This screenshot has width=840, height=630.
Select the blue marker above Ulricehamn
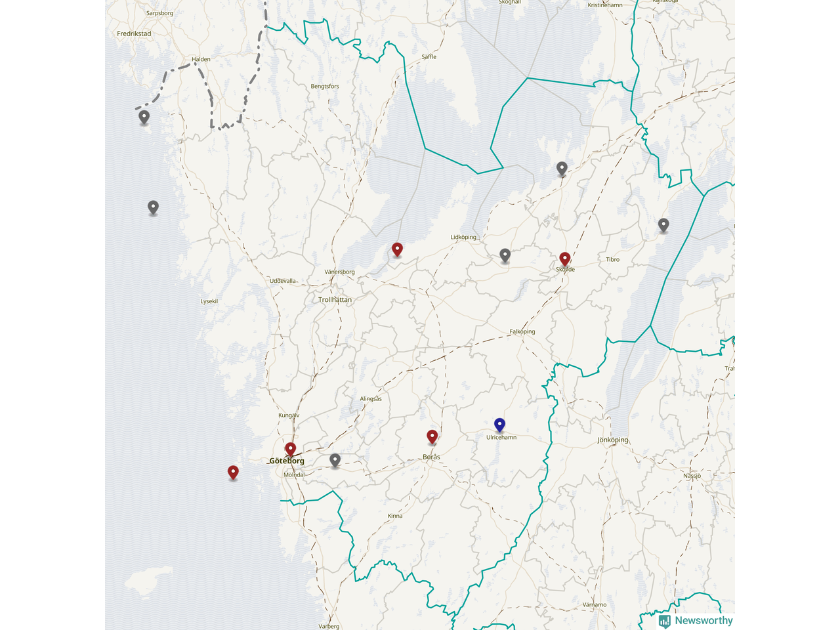[499, 425]
